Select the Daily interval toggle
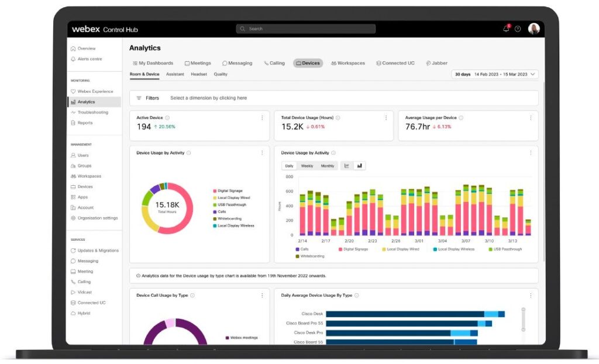Viewport: 599px width, 364px height. click(x=289, y=166)
